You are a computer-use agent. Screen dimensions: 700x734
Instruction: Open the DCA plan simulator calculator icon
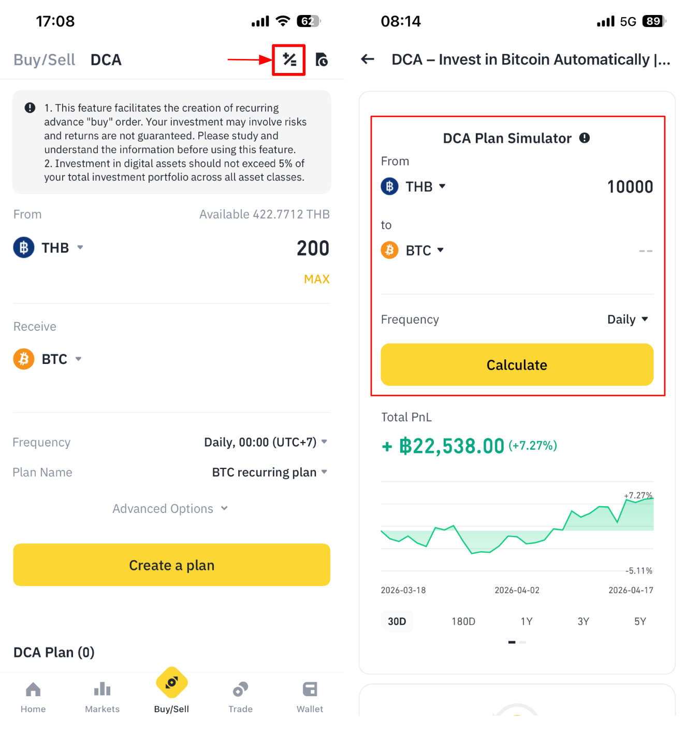(289, 60)
